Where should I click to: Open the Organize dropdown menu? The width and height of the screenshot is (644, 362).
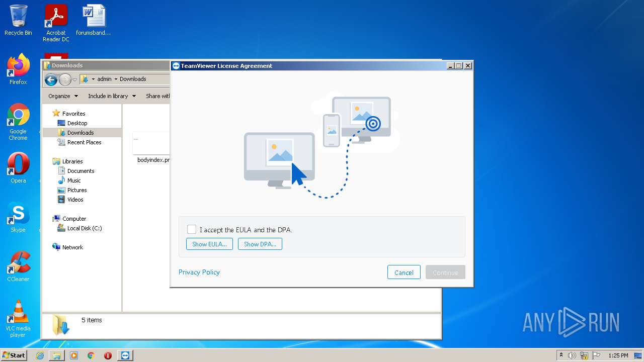(63, 96)
